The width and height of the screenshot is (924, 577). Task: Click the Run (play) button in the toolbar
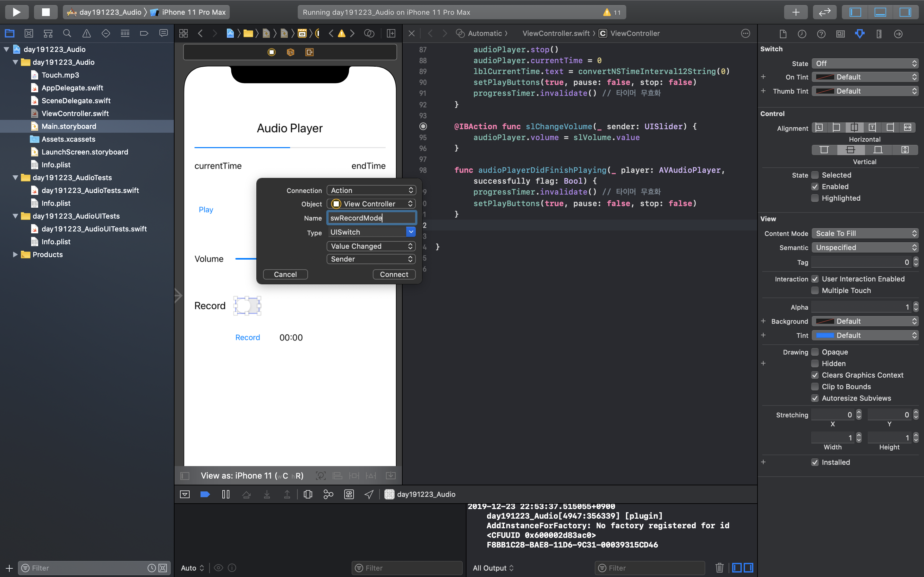(16, 12)
